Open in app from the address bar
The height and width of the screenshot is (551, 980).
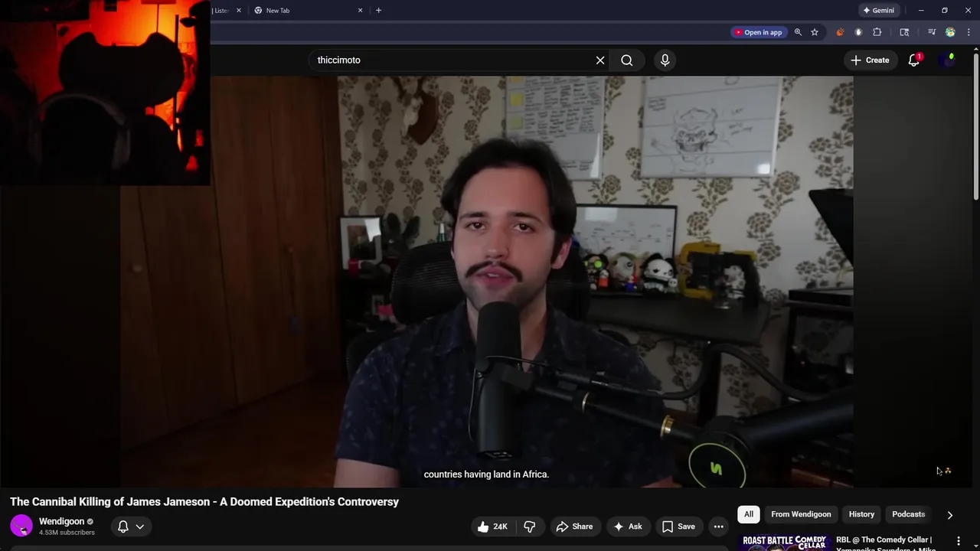tap(759, 32)
